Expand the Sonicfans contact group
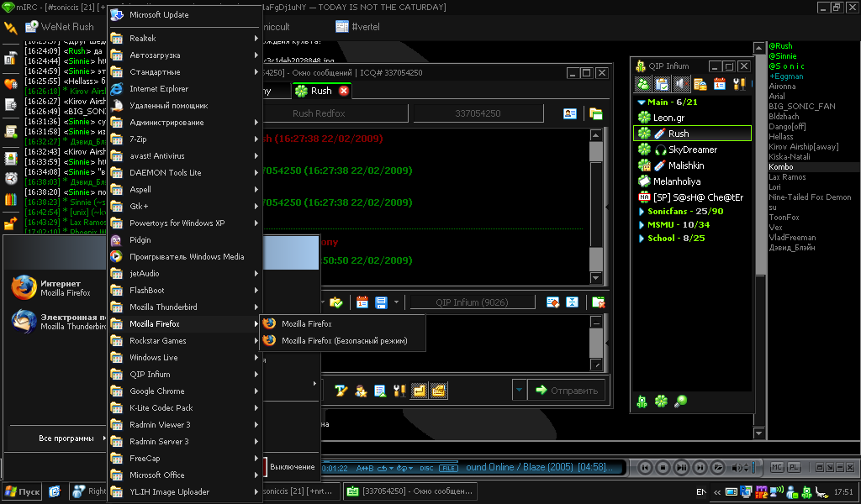The width and height of the screenshot is (861, 504). (x=642, y=211)
